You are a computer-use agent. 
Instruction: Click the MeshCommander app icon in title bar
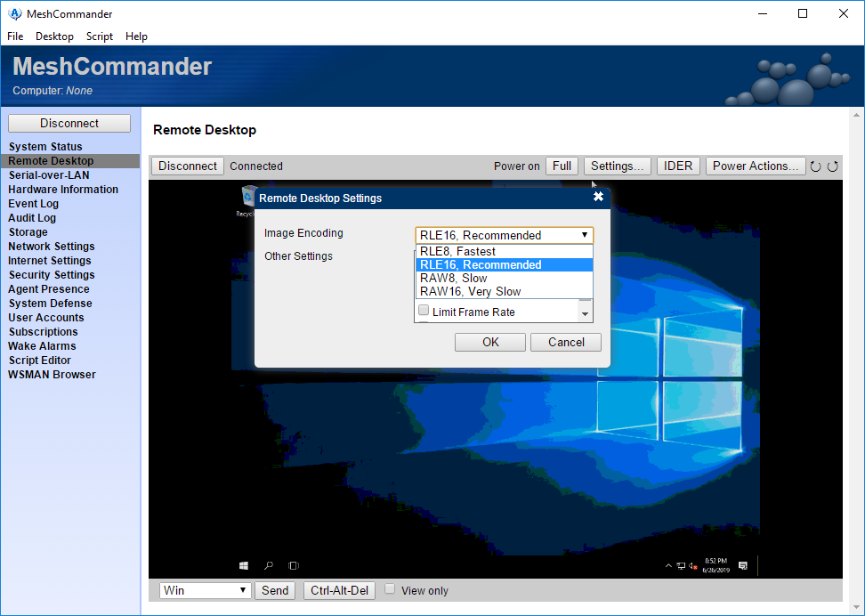point(15,14)
